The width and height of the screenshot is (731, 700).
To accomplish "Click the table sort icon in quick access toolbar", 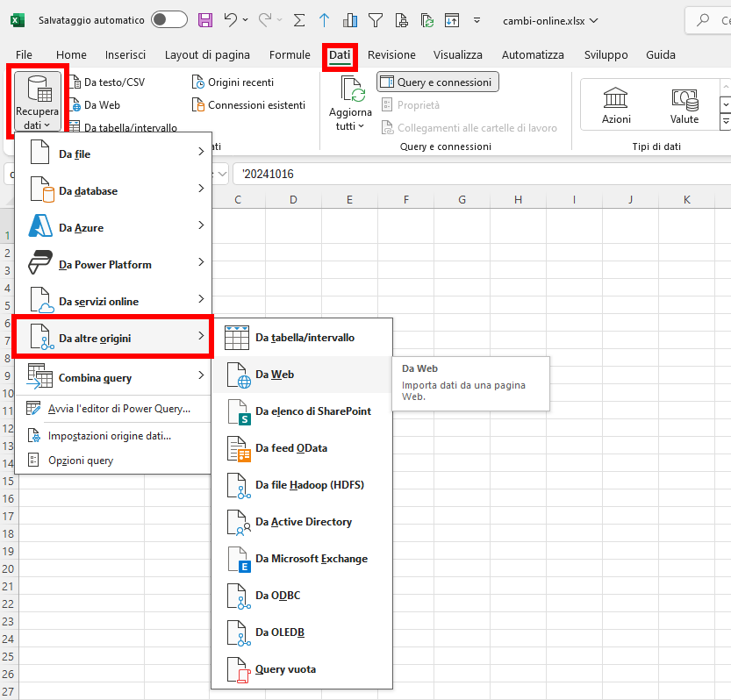I will click(x=452, y=20).
